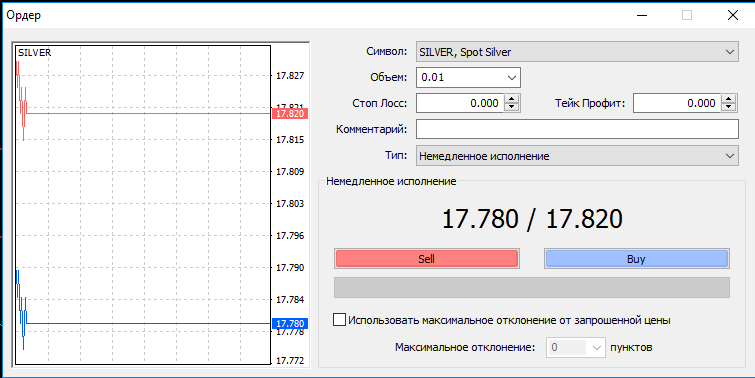
Task: Click the 17.772 price axis label
Action: tap(290, 361)
